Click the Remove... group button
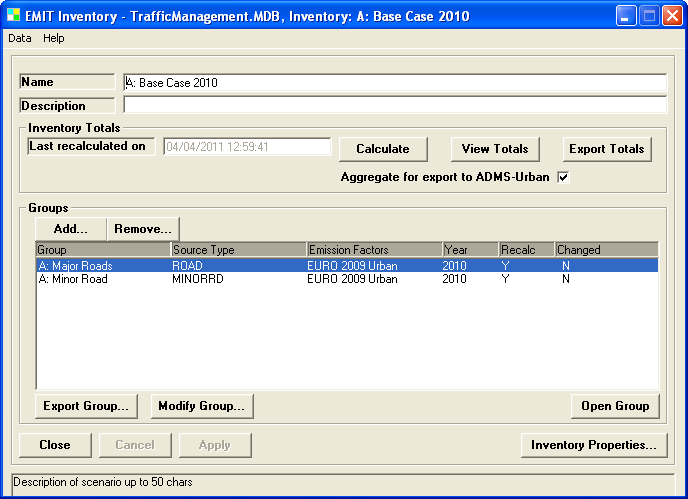The height and width of the screenshot is (499, 688). tap(143, 229)
